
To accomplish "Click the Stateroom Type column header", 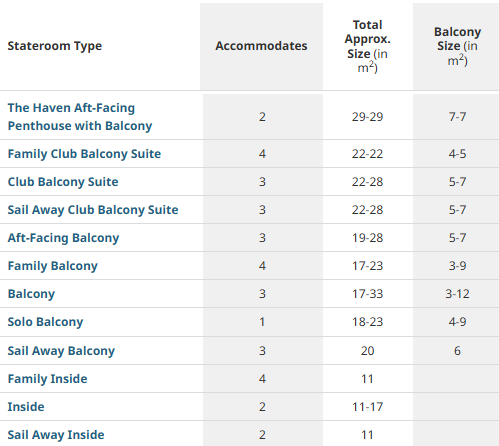I will (x=55, y=46).
